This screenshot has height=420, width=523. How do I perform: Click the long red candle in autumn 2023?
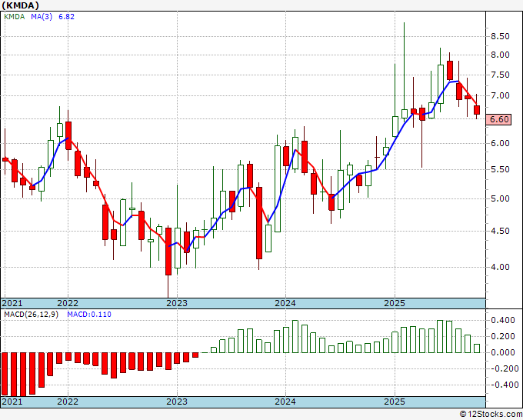click(259, 223)
